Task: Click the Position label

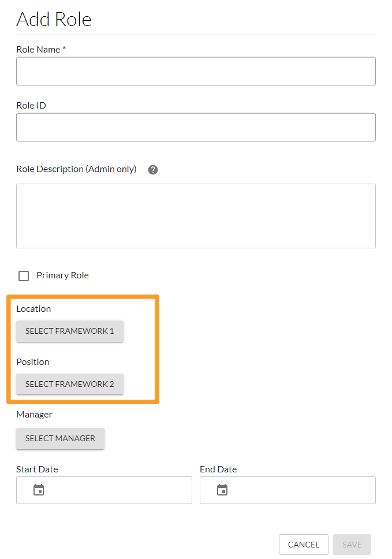Action: click(x=32, y=362)
